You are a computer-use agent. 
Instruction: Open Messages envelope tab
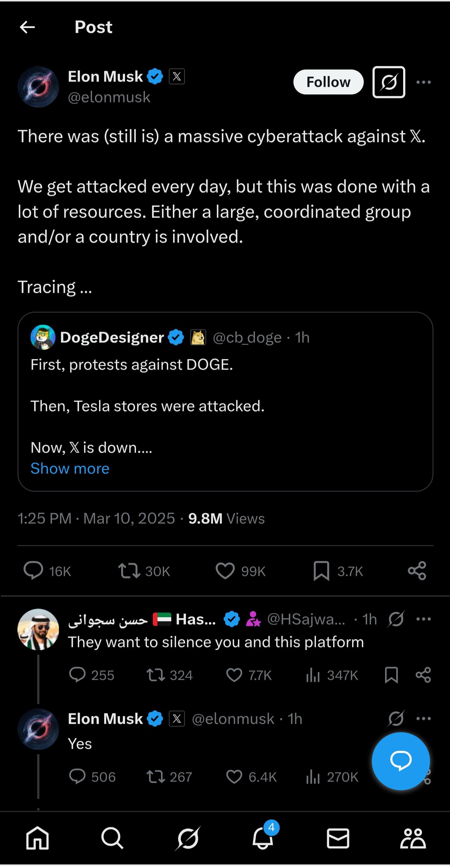pyautogui.click(x=338, y=838)
